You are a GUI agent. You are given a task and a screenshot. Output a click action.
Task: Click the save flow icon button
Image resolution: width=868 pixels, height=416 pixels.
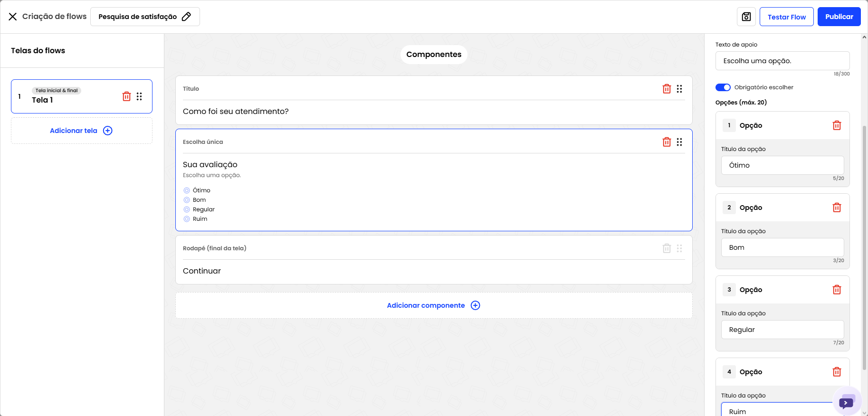746,17
